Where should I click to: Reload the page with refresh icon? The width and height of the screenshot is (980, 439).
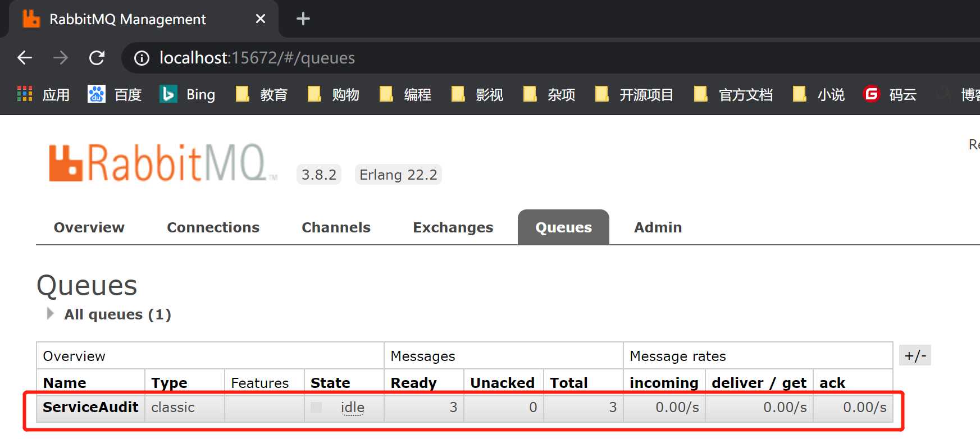(x=97, y=58)
